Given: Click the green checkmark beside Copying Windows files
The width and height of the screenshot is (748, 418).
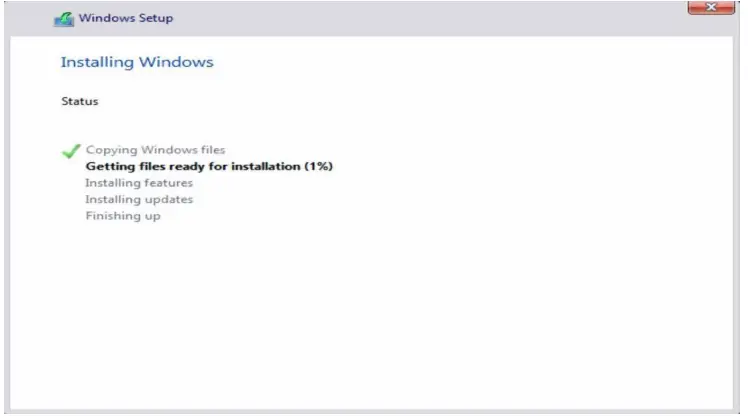Looking at the screenshot, I should click(71, 151).
